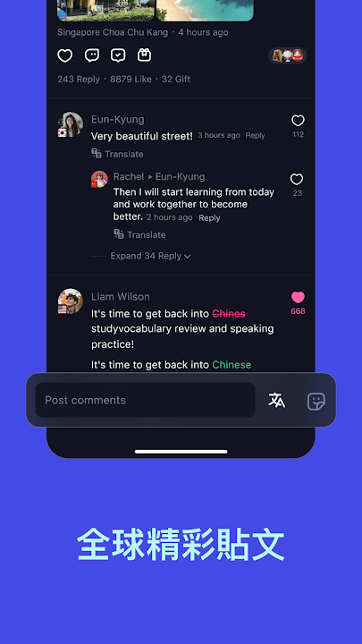Reply to Rachel's comment
Screen dimensions: 362x644
point(209,218)
